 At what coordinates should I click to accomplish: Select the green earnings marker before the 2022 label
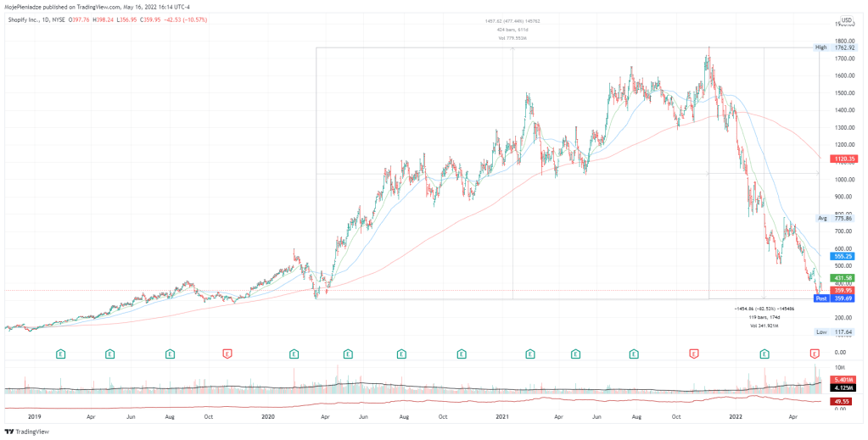753,352
